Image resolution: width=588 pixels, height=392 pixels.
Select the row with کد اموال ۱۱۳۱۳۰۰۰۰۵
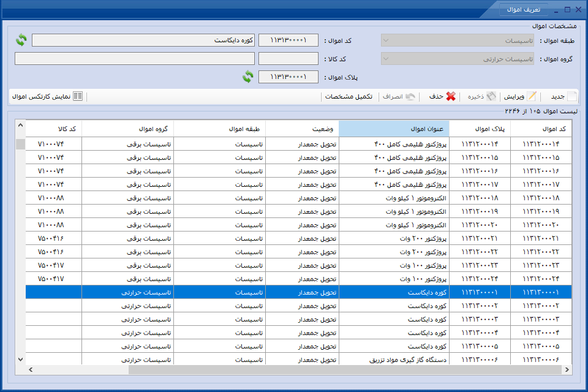(298, 347)
